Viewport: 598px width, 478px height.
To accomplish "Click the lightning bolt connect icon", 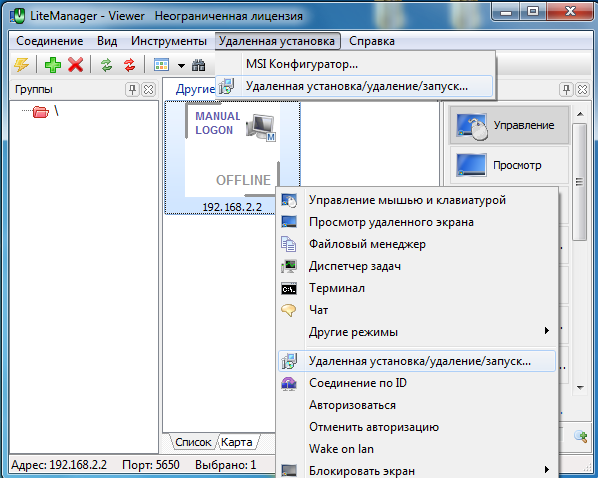I will click(21, 64).
